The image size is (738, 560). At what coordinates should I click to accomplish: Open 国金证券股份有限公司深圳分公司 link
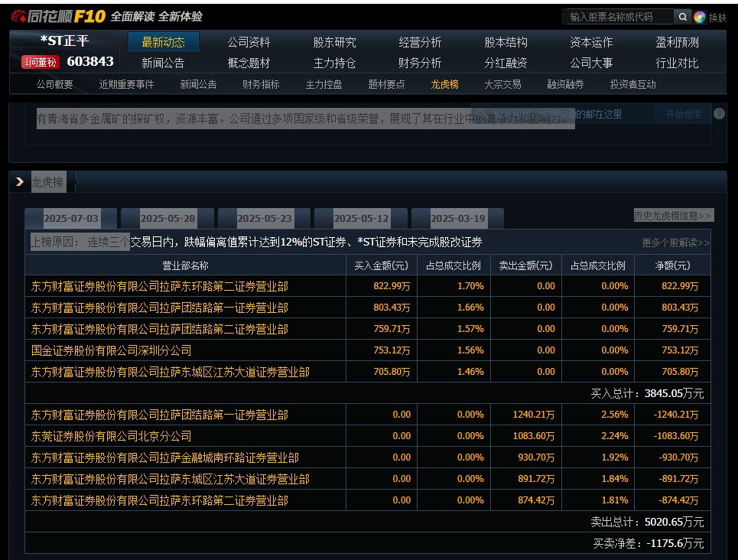(111, 350)
